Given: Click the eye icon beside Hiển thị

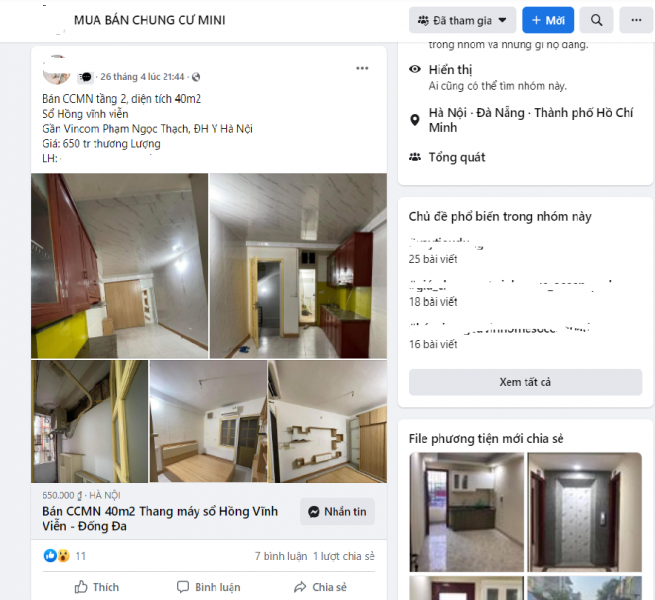Looking at the screenshot, I should point(414,69).
